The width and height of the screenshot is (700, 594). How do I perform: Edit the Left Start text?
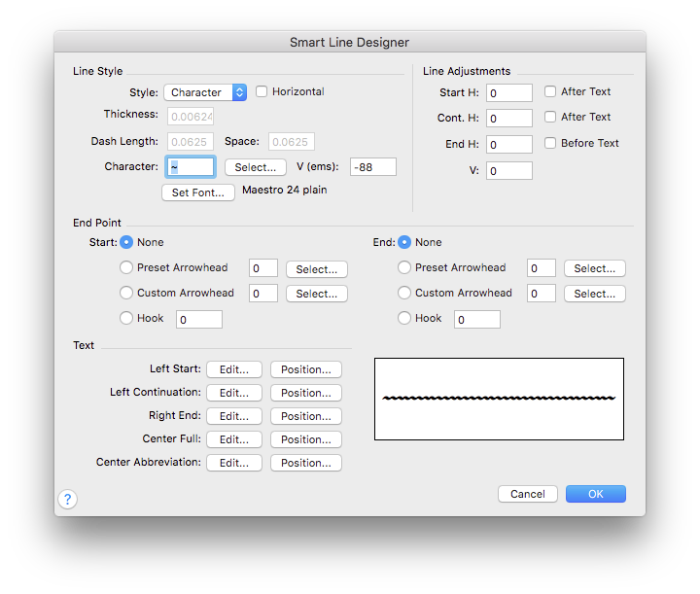(234, 369)
